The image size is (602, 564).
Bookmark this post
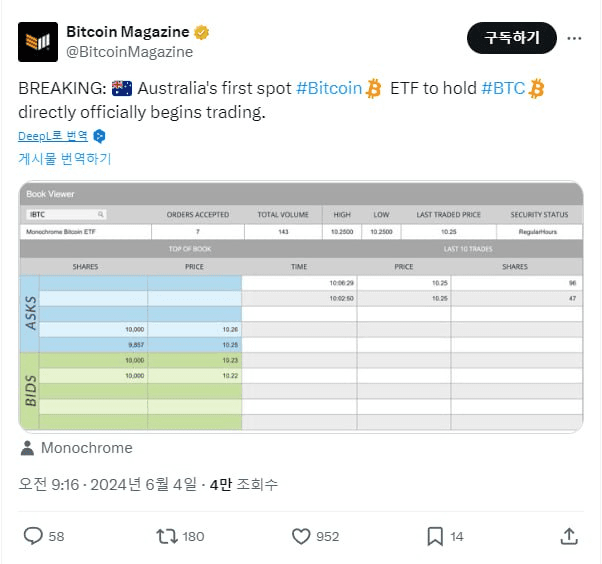pyautogui.click(x=435, y=536)
